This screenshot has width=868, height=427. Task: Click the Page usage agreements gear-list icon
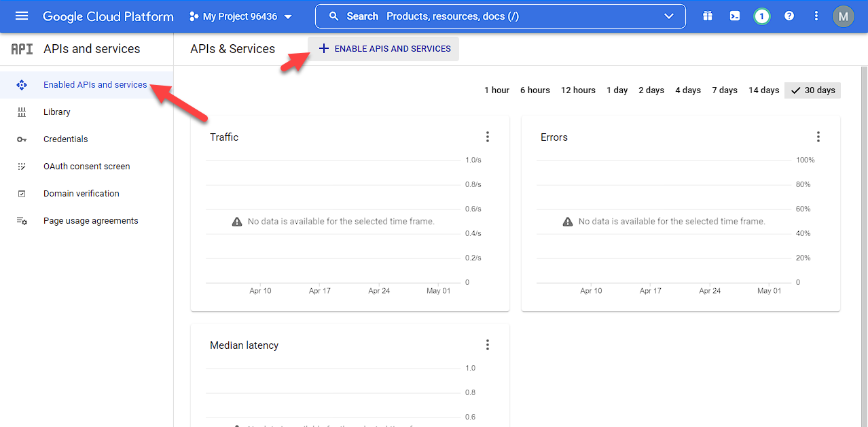pos(21,221)
